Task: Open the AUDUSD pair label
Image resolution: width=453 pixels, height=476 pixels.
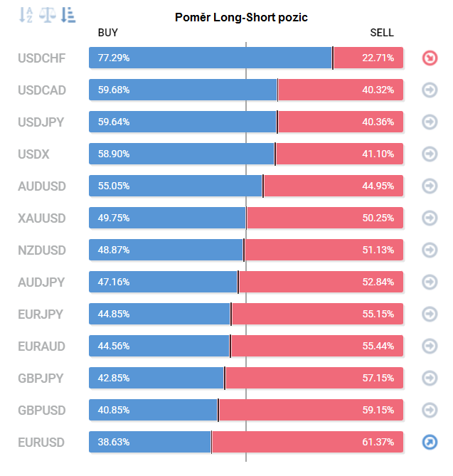Action: [41, 186]
